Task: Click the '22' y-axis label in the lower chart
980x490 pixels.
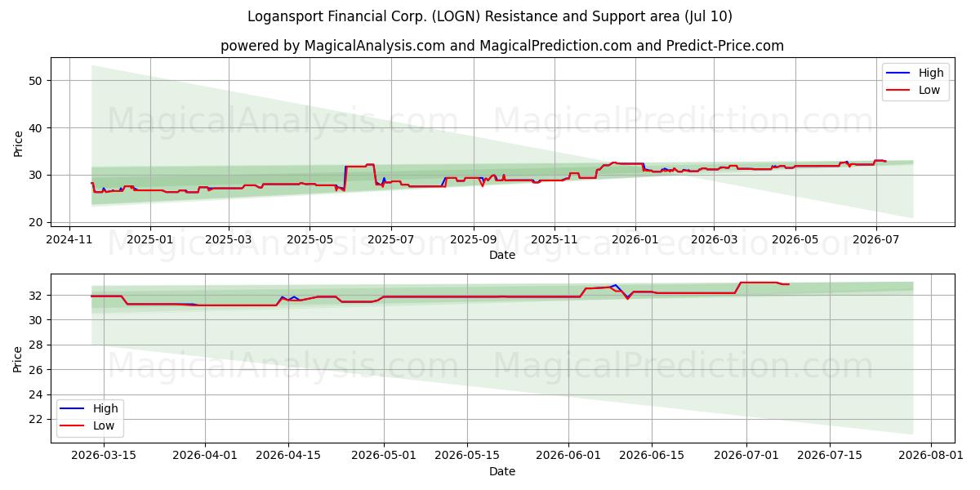Action: [x=37, y=420]
